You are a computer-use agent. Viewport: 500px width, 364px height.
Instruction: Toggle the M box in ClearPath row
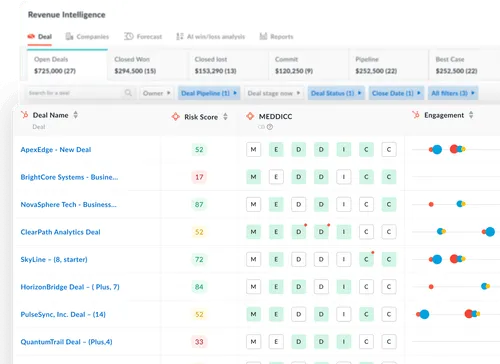[253, 232]
